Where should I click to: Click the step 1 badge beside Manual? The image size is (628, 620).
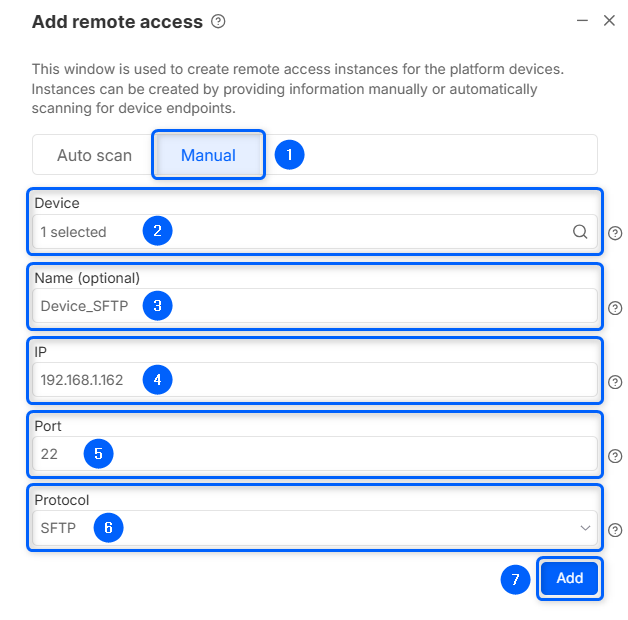click(289, 155)
